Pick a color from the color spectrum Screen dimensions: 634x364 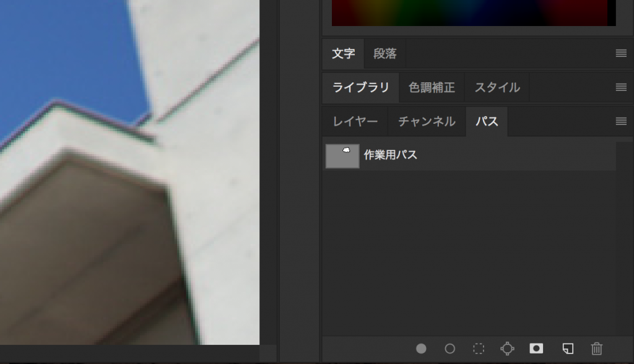474,12
